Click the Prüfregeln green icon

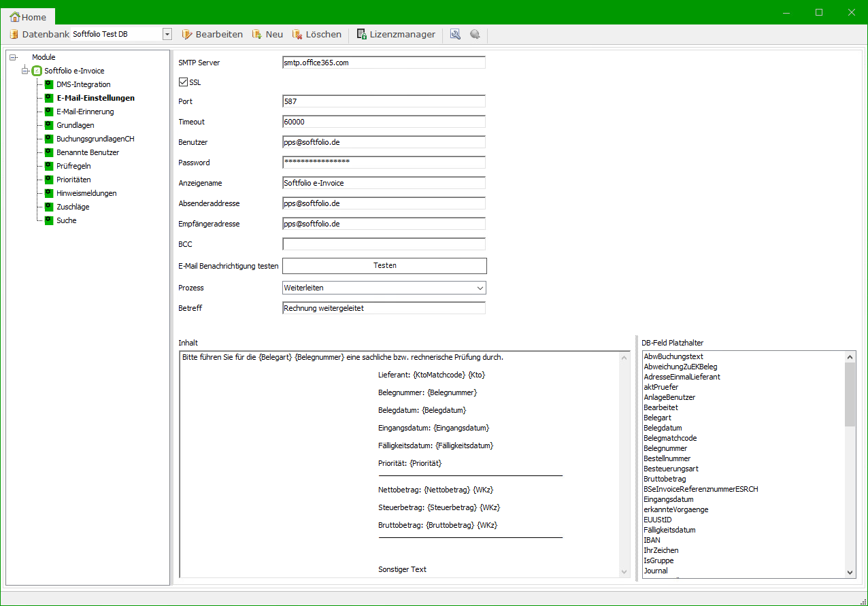49,166
